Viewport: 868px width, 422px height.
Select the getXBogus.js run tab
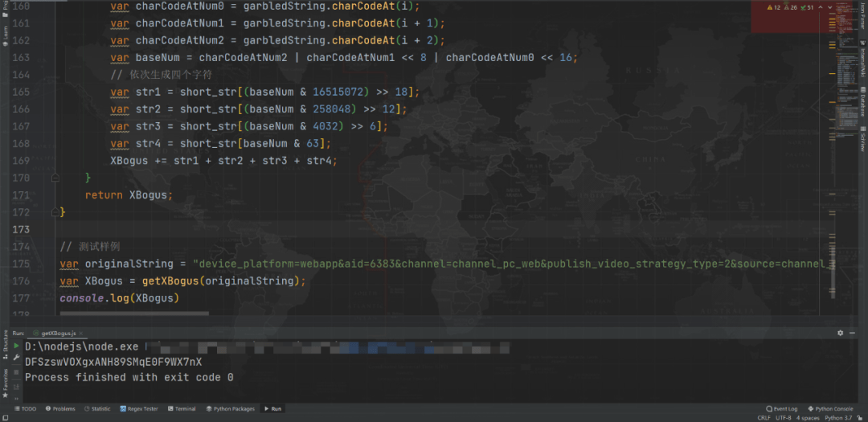click(58, 332)
